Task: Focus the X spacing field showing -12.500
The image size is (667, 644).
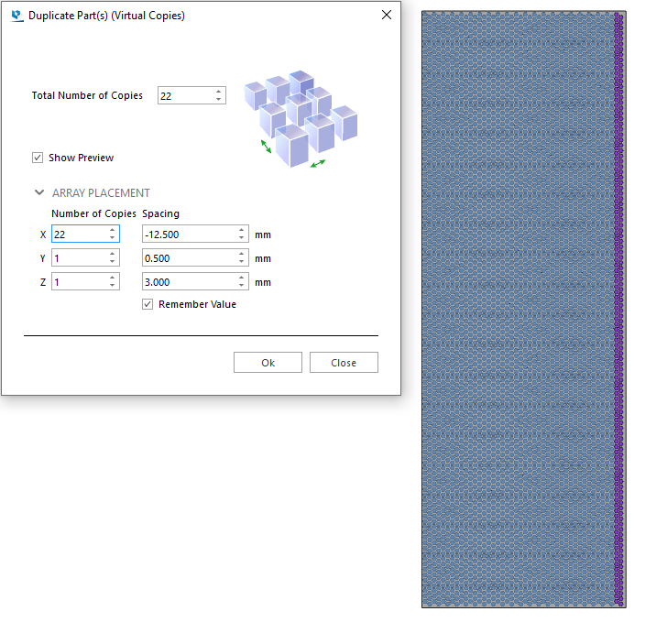Action: pyautogui.click(x=188, y=235)
